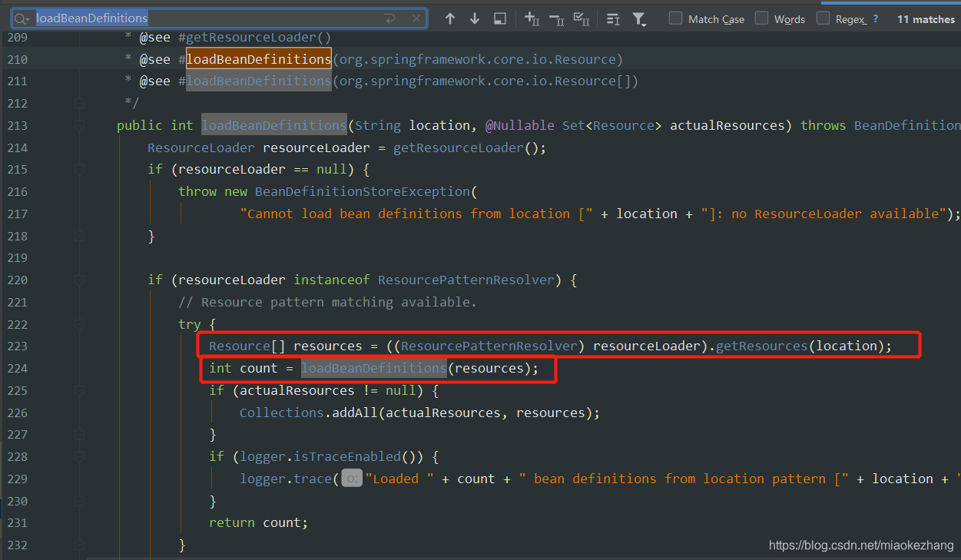The image size is (961, 560).
Task: Click loadBeanDefinitions reference on line 211
Action: 259,81
